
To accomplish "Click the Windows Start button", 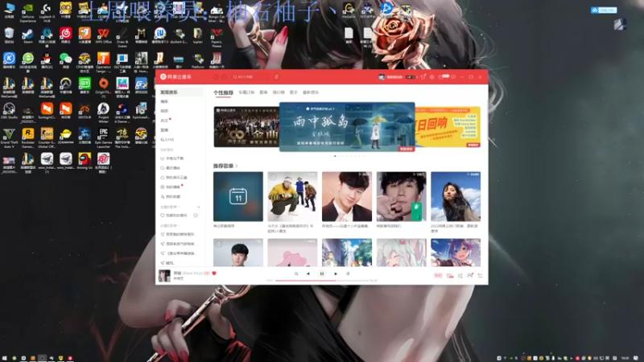I will click(x=5, y=358).
